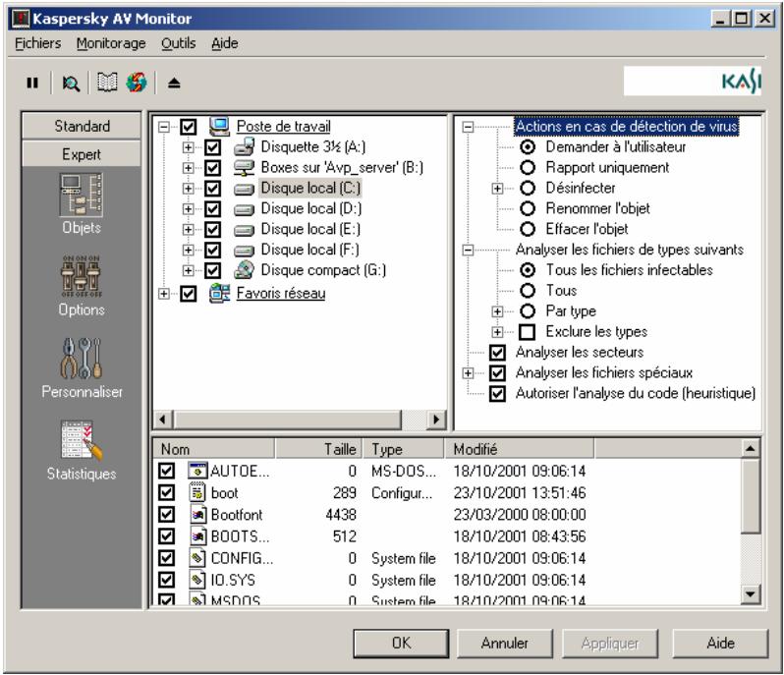The image size is (784, 675).
Task: Toggle the Favoris réseau checkbox
Action: click(189, 294)
